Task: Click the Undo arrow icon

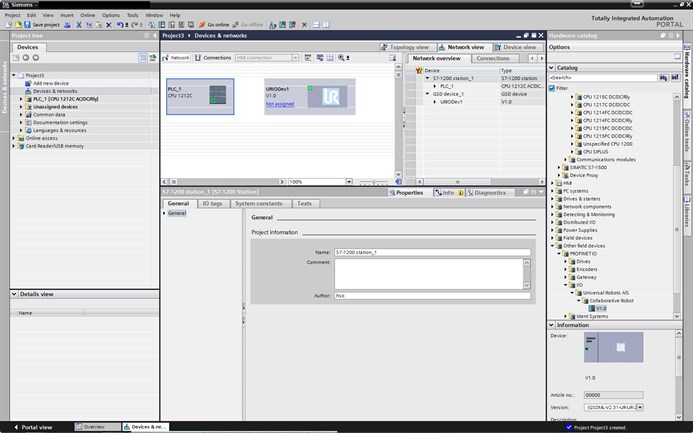Action: [x=120, y=25]
